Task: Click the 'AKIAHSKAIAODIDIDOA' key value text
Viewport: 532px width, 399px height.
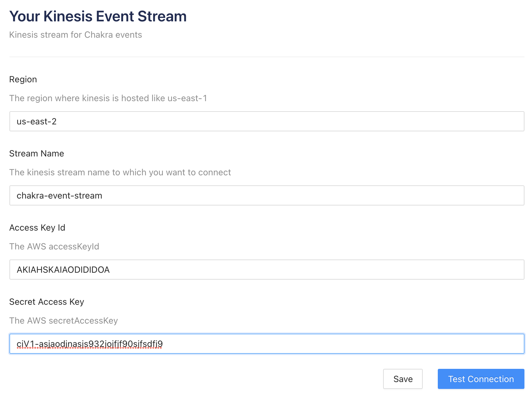Action: [x=63, y=270]
